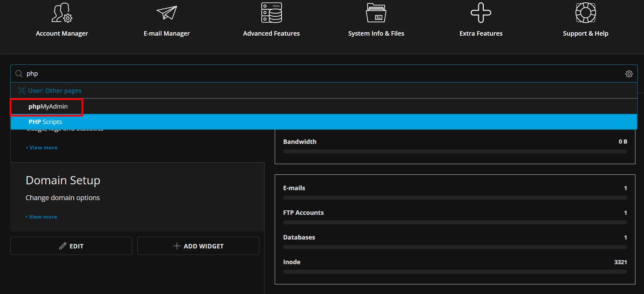Open the Account Manager icon

62,13
